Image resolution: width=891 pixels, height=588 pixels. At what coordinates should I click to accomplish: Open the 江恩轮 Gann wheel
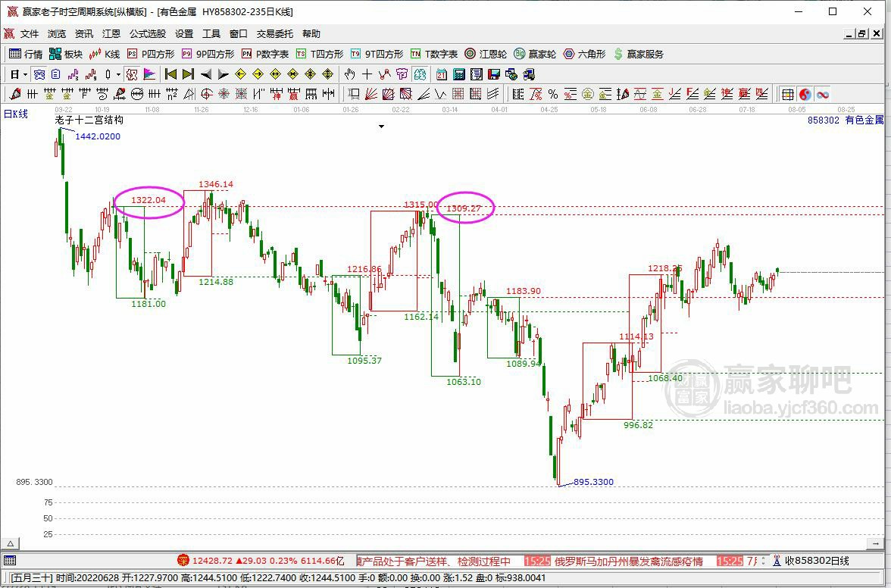pos(485,54)
